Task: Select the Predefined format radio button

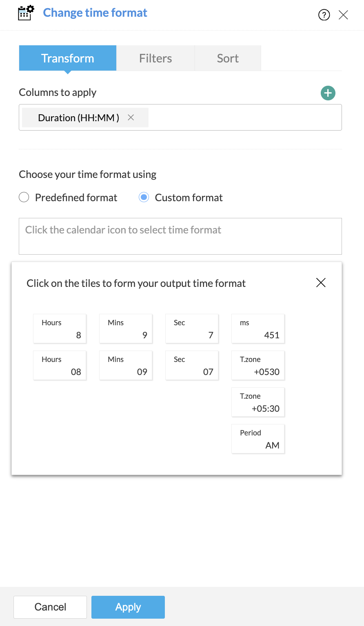Action: tap(24, 198)
